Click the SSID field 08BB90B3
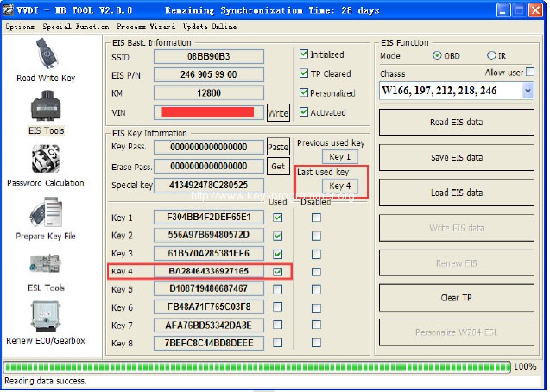This screenshot has height=392, width=550. click(x=209, y=56)
